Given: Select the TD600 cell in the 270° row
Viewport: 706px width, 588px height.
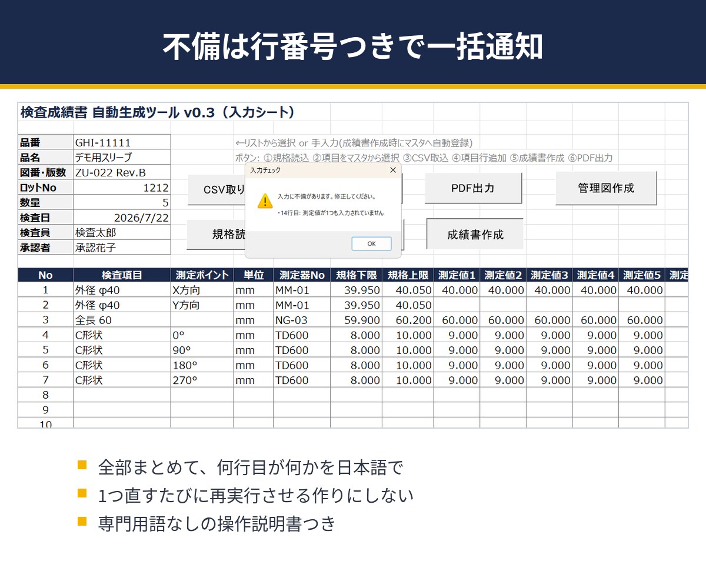Looking at the screenshot, I should pyautogui.click(x=302, y=380).
